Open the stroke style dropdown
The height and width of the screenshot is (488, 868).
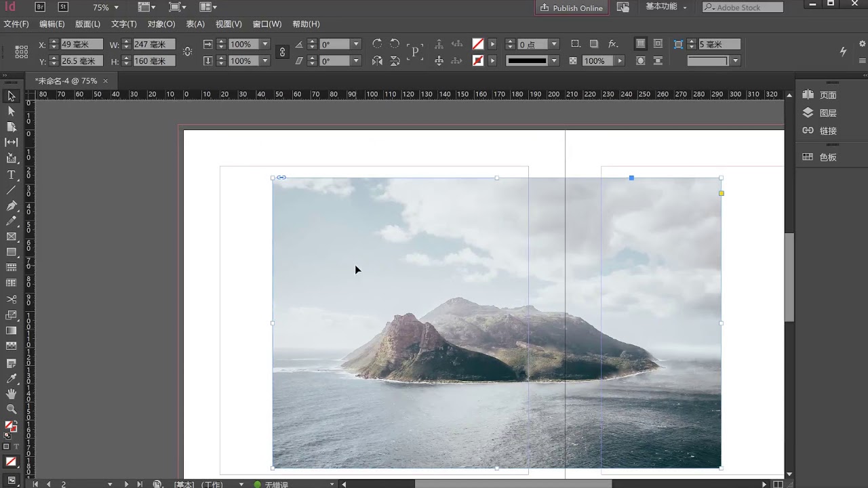click(x=554, y=61)
